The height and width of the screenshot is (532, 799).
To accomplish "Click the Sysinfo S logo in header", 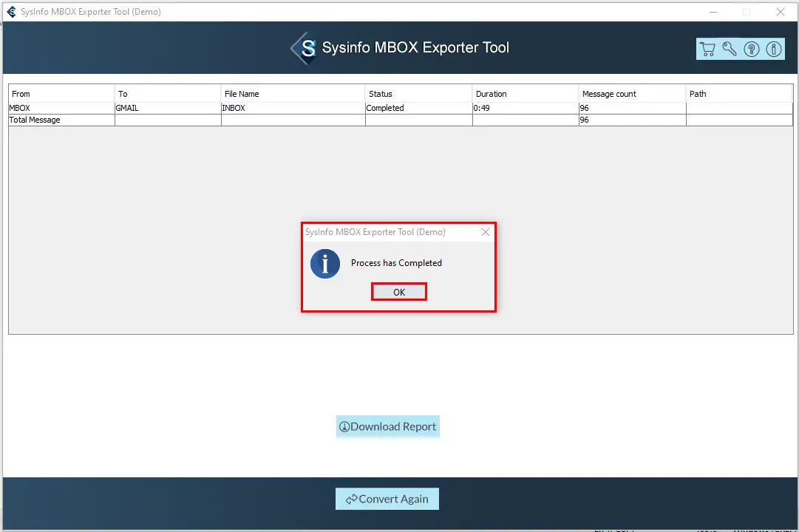I will [x=305, y=48].
